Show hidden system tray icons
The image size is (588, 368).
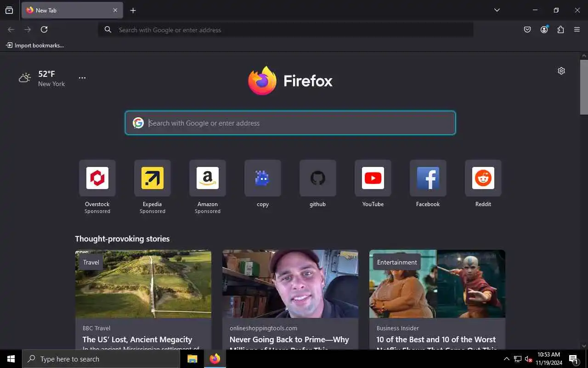coord(506,359)
